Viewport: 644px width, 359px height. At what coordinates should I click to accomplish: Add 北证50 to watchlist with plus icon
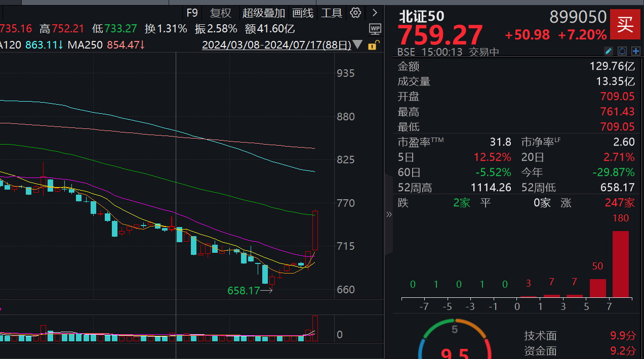point(635,51)
